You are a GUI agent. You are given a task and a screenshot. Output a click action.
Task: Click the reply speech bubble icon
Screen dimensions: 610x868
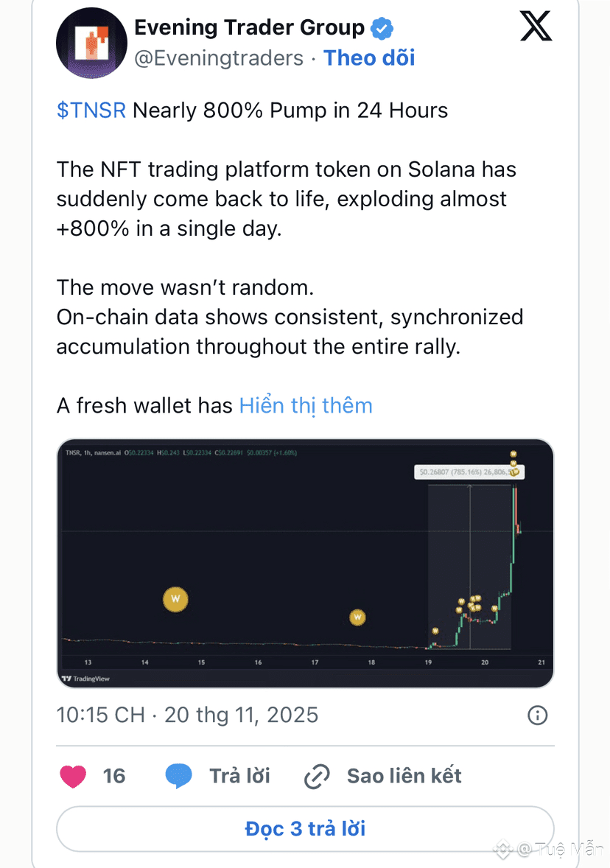[x=178, y=776]
